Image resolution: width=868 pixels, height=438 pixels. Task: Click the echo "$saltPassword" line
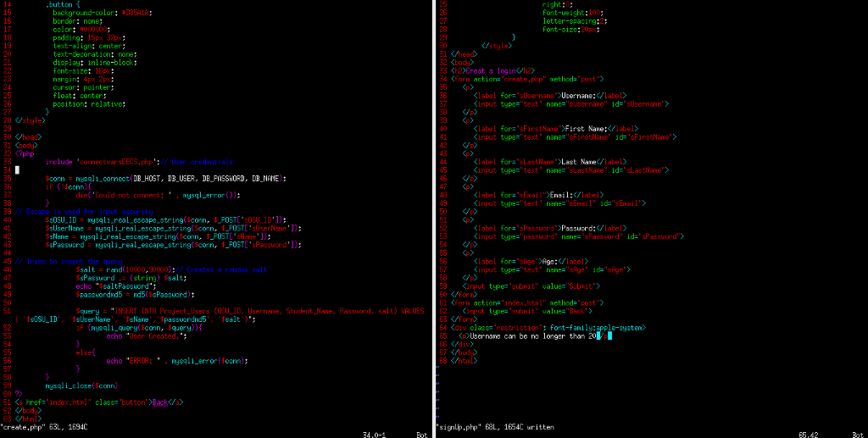click(x=116, y=286)
